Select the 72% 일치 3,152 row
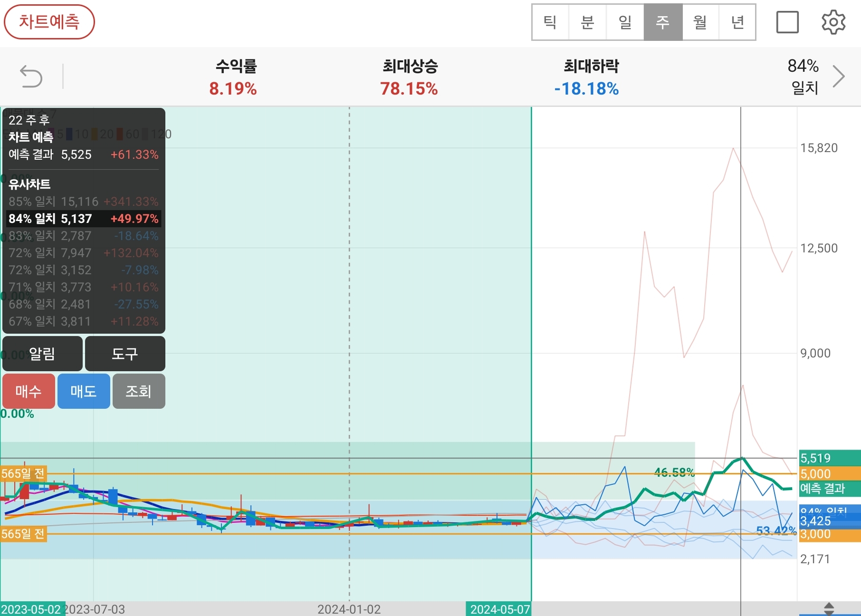861x616 pixels. coord(84,270)
